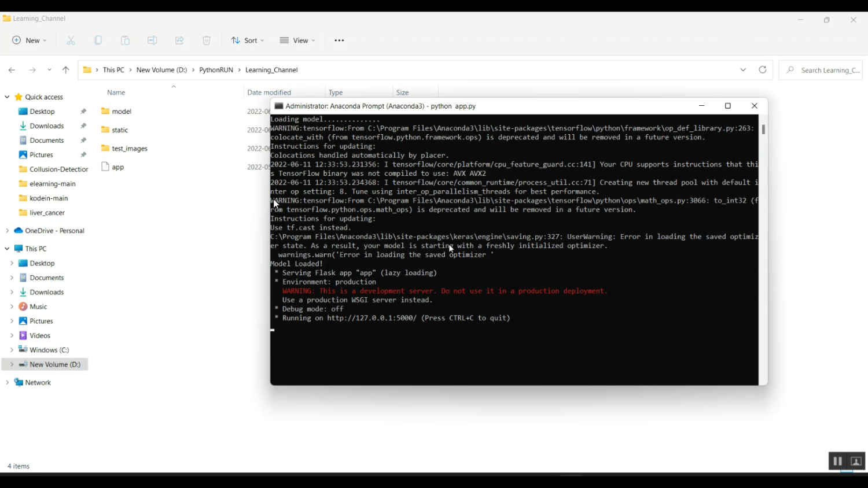Image resolution: width=868 pixels, height=488 pixels.
Task: Go up one directory level
Action: point(66,70)
